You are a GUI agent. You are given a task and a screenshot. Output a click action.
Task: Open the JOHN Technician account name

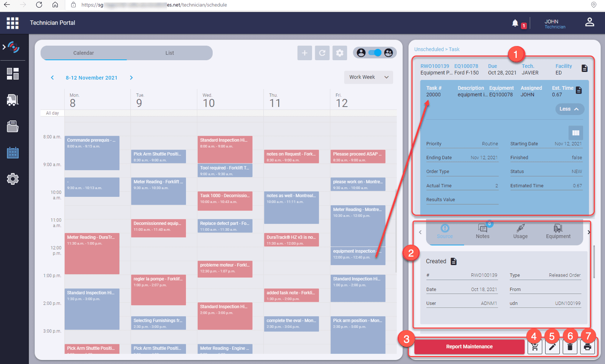click(555, 24)
